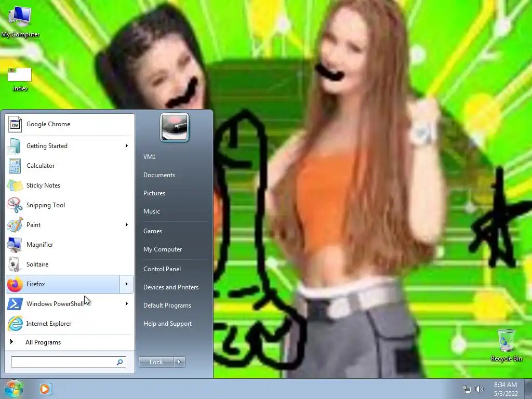Click the search magnifier icon
Viewport: 532px width, 399px height.
[x=120, y=362]
